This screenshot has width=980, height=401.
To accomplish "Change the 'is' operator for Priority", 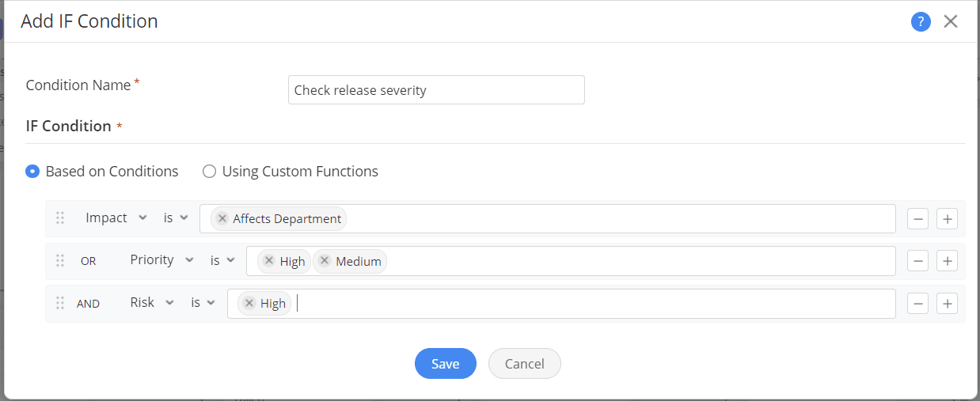I will pos(222,260).
